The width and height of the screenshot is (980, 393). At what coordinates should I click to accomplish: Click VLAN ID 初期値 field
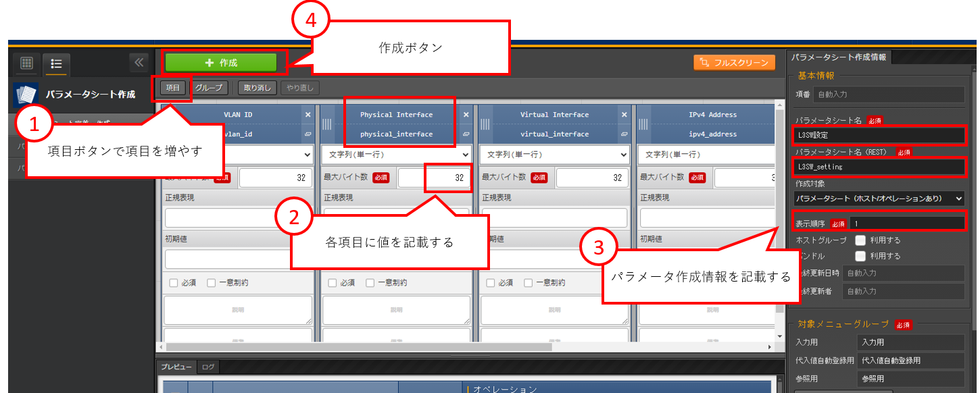pyautogui.click(x=238, y=259)
